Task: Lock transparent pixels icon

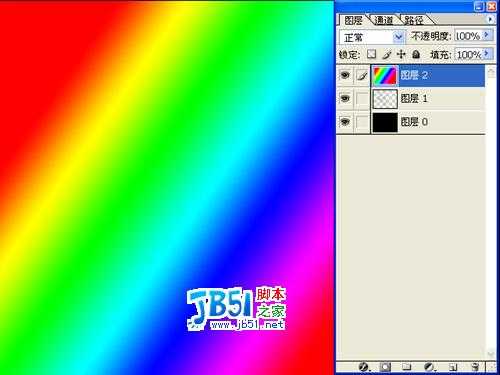Action: (x=371, y=54)
